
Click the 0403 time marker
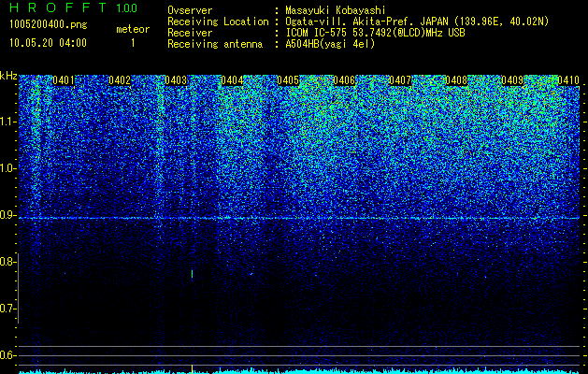coord(176,80)
